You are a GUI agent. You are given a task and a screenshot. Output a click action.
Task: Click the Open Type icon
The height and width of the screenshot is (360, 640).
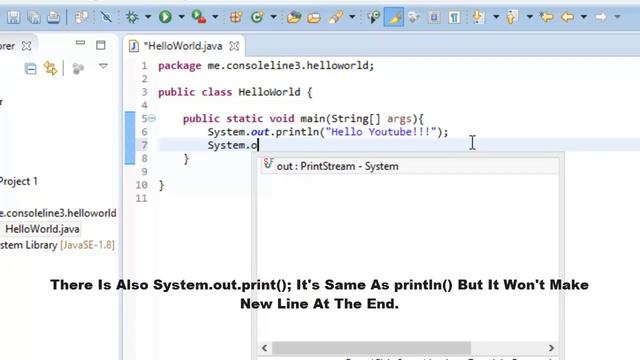tap(293, 17)
